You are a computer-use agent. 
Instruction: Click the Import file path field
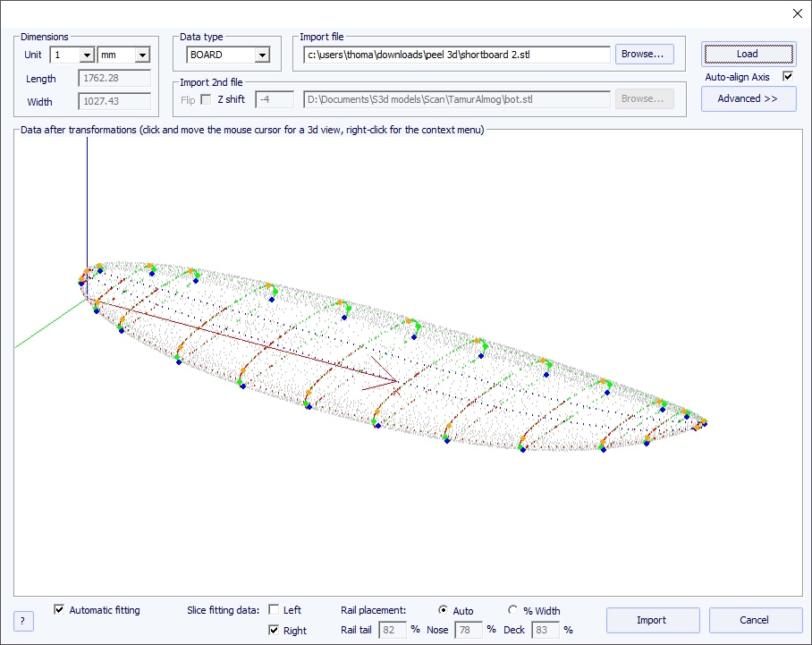click(456, 55)
